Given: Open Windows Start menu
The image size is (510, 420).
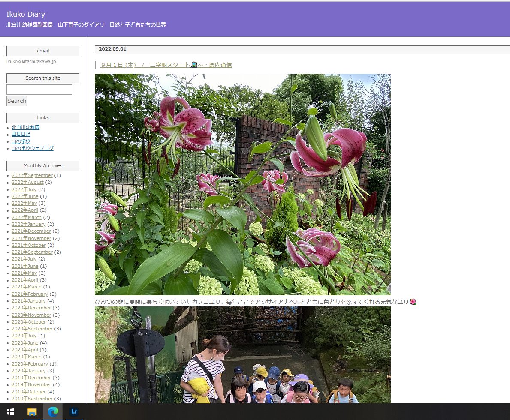Looking at the screenshot, I should (10, 412).
